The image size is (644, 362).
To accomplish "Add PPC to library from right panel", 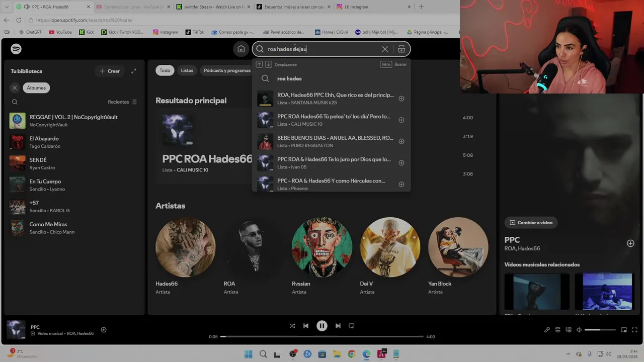I will tap(630, 243).
